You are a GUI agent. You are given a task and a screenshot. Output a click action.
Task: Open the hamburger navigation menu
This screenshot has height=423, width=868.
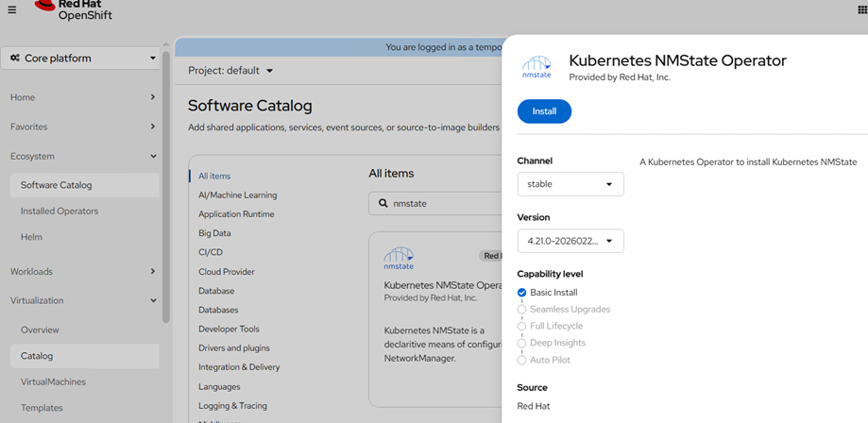point(12,9)
